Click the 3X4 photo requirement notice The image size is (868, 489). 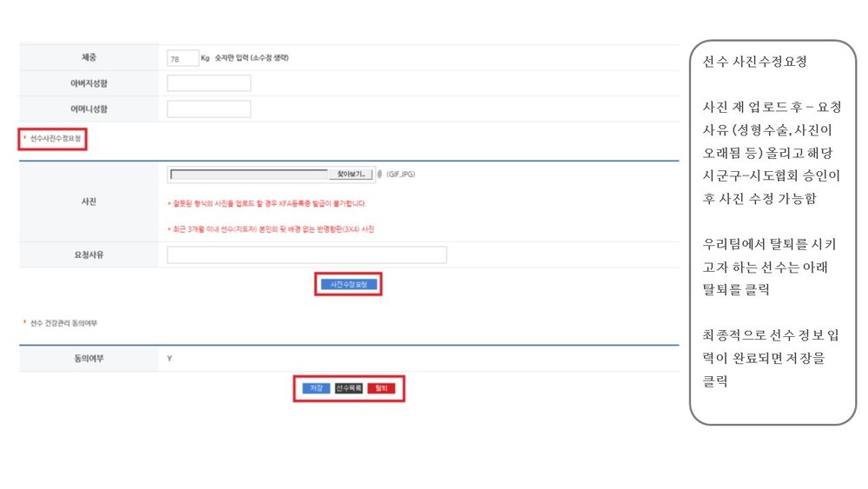(271, 228)
